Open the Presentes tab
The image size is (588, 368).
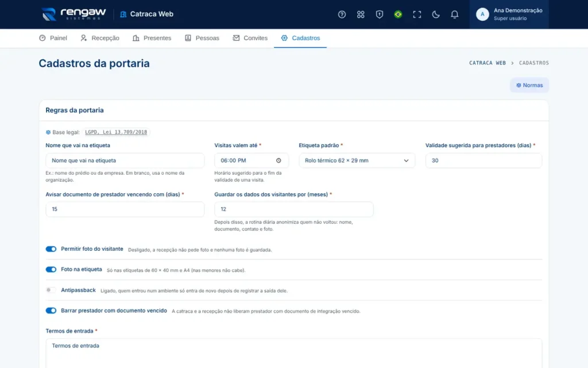152,38
